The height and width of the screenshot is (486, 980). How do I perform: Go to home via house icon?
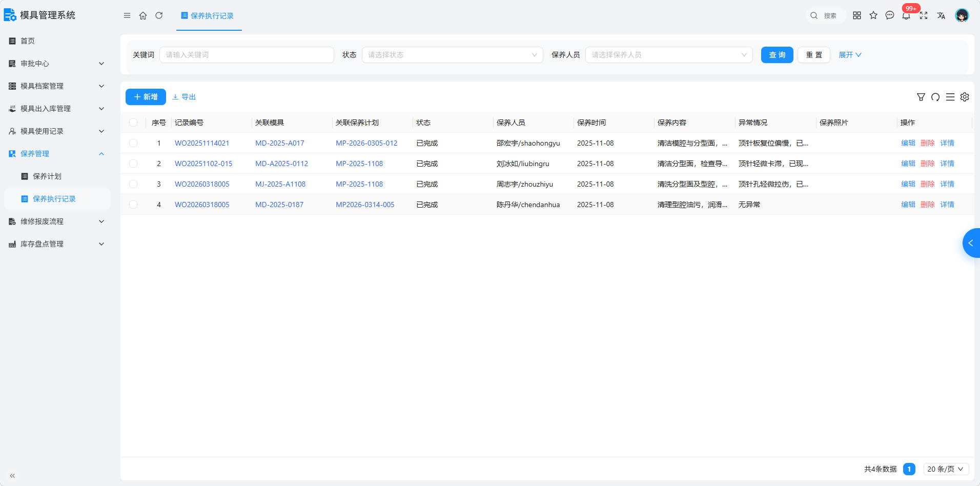tap(143, 15)
